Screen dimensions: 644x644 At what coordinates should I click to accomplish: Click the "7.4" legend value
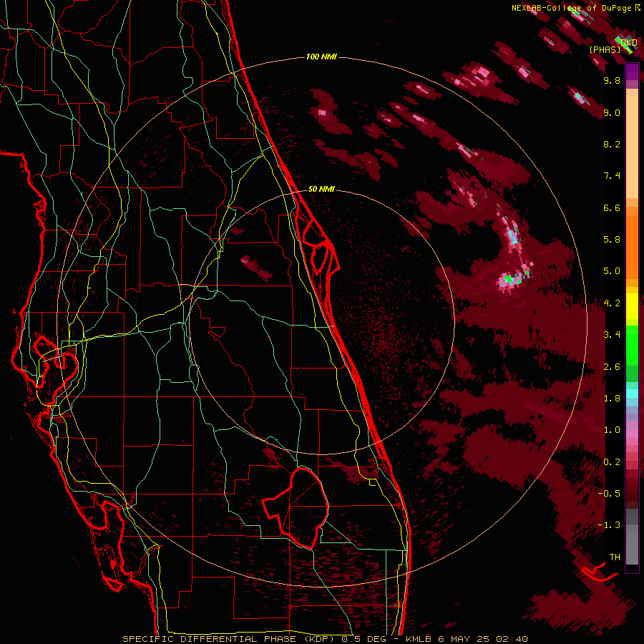612,176
